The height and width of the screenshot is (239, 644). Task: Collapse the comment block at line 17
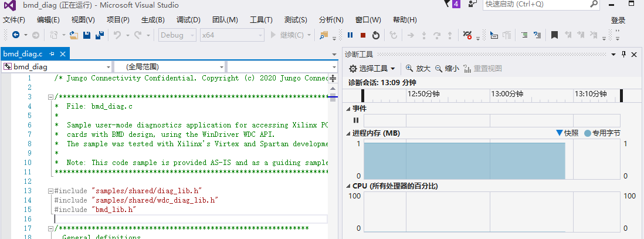point(50,228)
